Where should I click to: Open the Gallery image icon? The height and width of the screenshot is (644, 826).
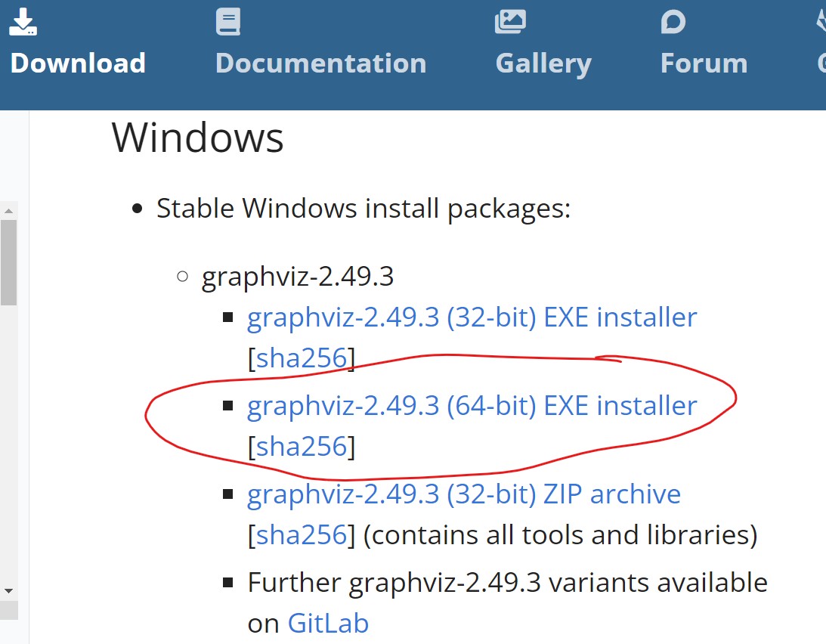tap(509, 21)
